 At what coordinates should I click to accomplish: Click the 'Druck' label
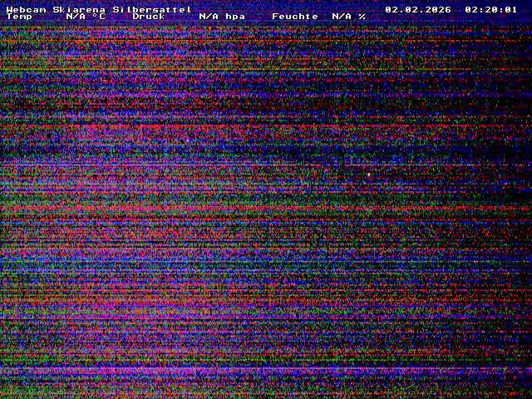pyautogui.click(x=149, y=17)
